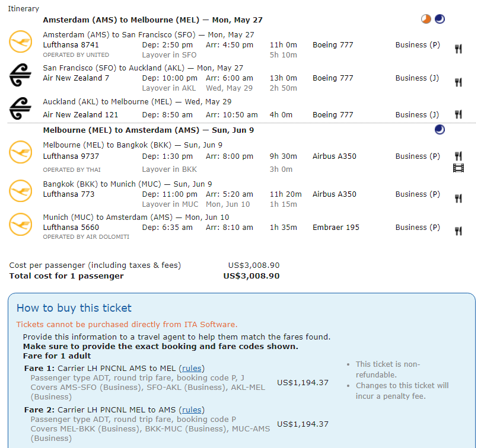Click 'Layover in MUC' text
The width and height of the screenshot is (484, 448).
(x=170, y=204)
